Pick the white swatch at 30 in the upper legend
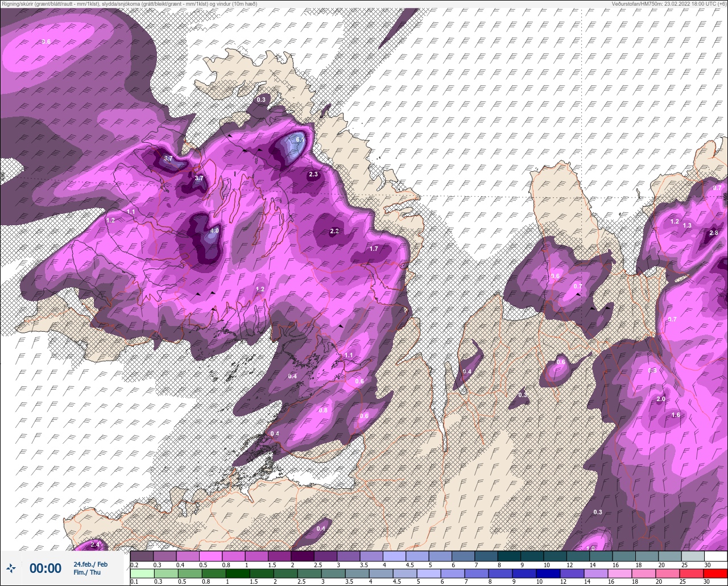 pos(715,556)
